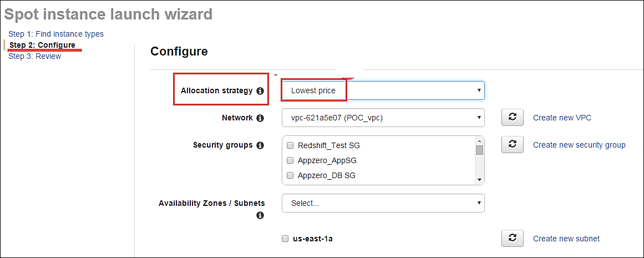Select the us-east-1a availability zone checkbox
This screenshot has height=258, width=644.
285,239
